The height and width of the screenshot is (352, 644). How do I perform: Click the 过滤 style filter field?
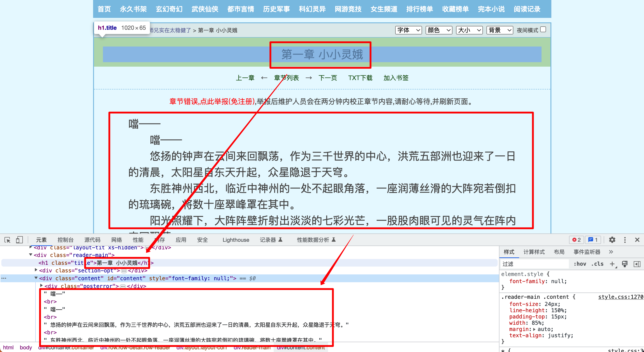tap(535, 264)
